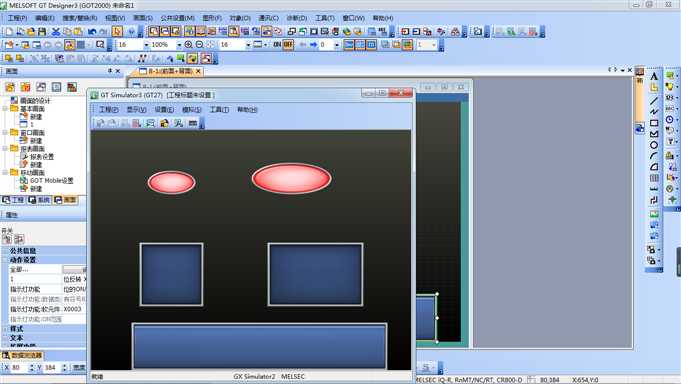
Task: Close the B-1 editor tab
Action: click(198, 71)
